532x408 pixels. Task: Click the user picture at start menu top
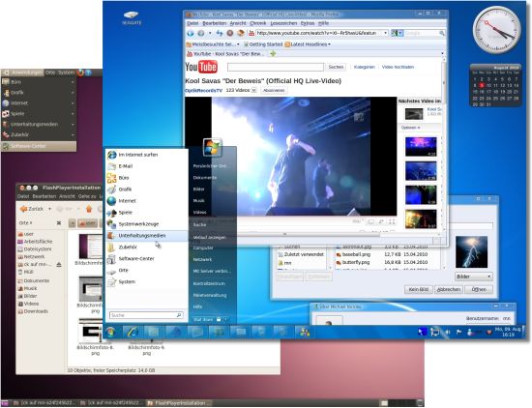[x=213, y=147]
